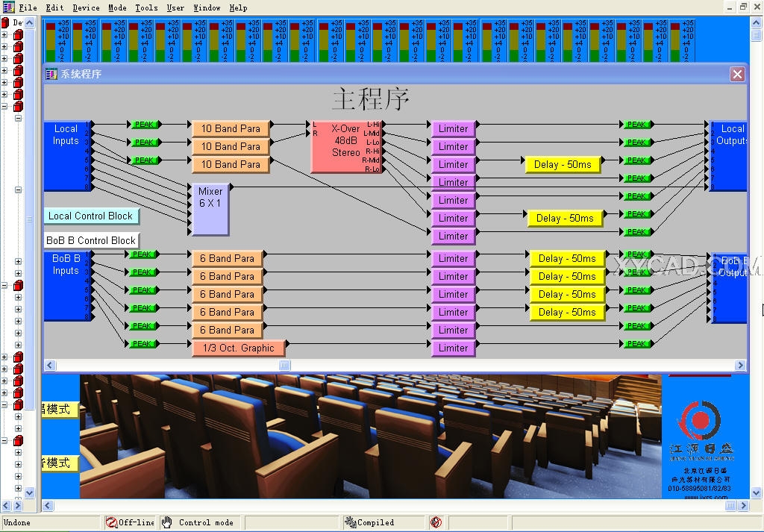Screen dimensions: 764x532
Task: Click the 系统程序 diagram scroll-left arrow
Action: coord(50,365)
